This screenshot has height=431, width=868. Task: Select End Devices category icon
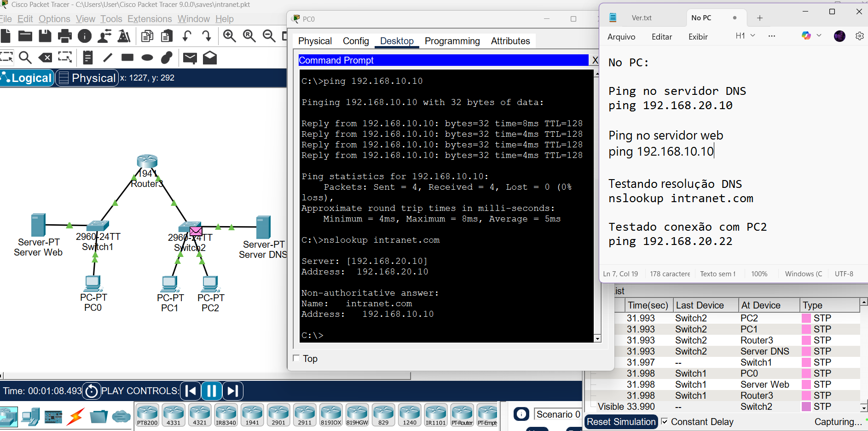click(31, 417)
